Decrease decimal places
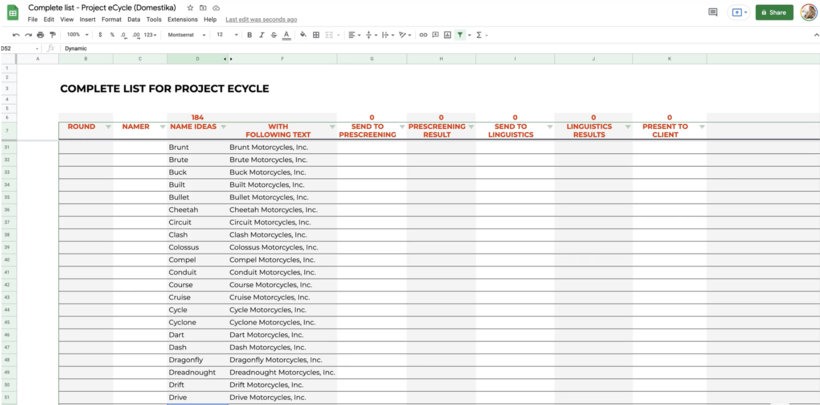The image size is (820, 405). point(123,35)
